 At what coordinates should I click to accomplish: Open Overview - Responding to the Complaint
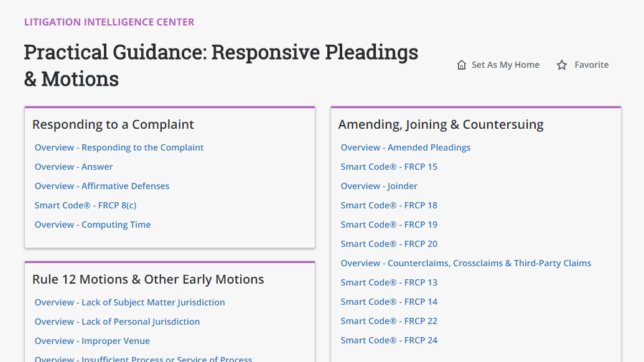pyautogui.click(x=119, y=147)
